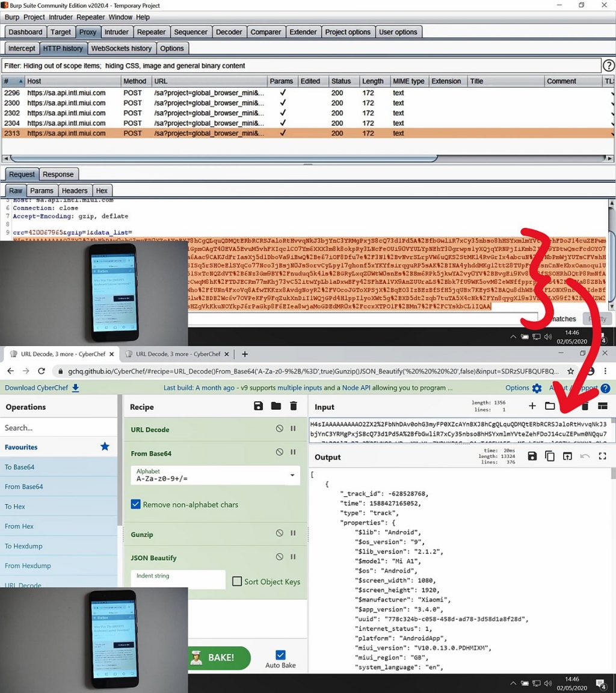Open the Burp Repeater menu
Image resolution: width=616 pixels, height=693 pixels.
point(91,17)
